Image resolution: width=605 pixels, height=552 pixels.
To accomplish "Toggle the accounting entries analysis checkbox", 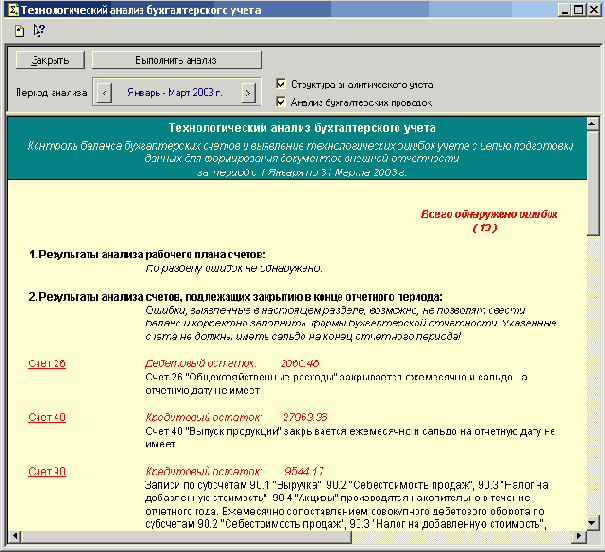I will [x=281, y=101].
